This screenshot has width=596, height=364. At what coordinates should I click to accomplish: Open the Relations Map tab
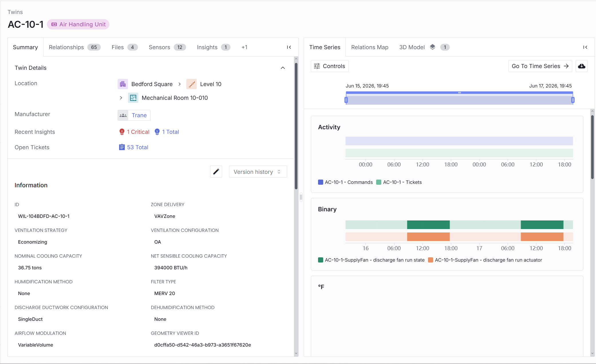tap(370, 47)
